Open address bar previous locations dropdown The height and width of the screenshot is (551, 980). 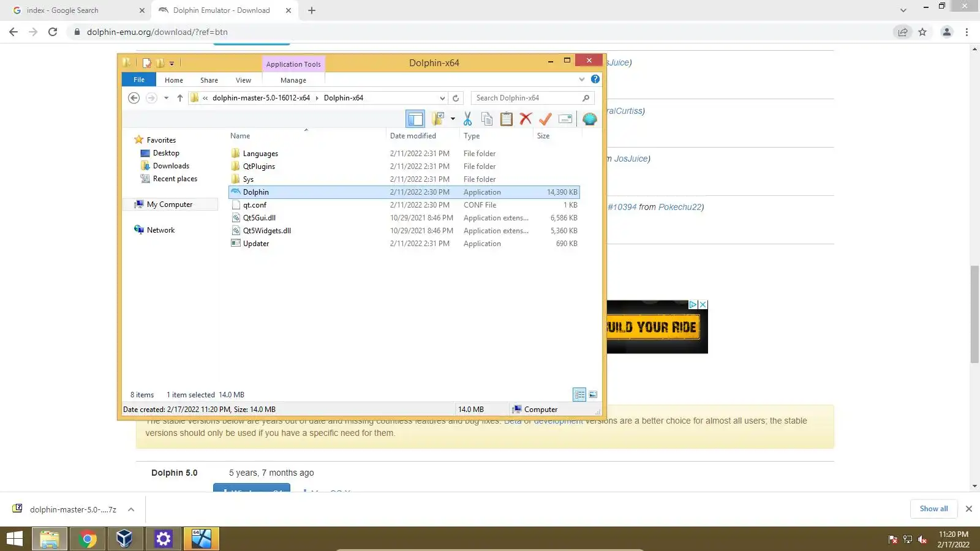(x=442, y=98)
